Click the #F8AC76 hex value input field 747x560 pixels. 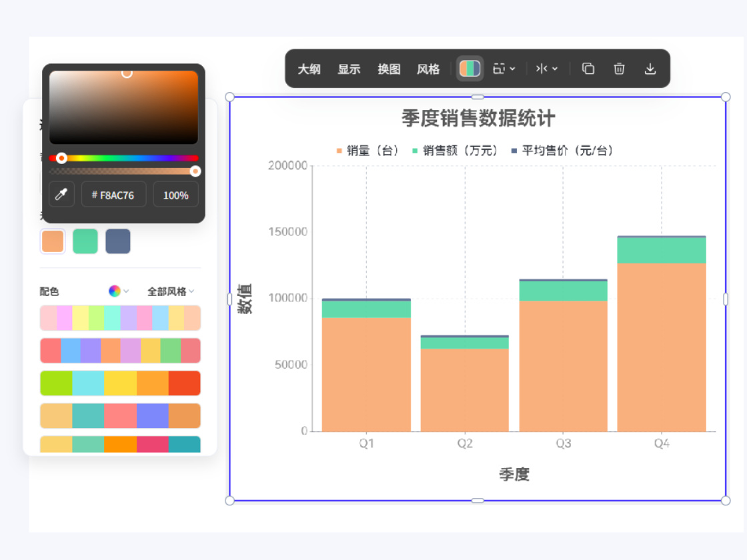[113, 195]
